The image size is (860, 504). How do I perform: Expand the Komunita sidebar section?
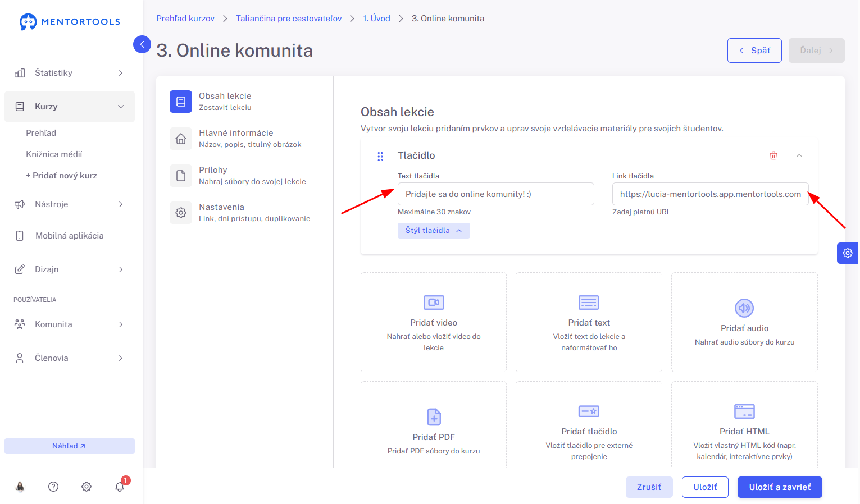point(70,324)
